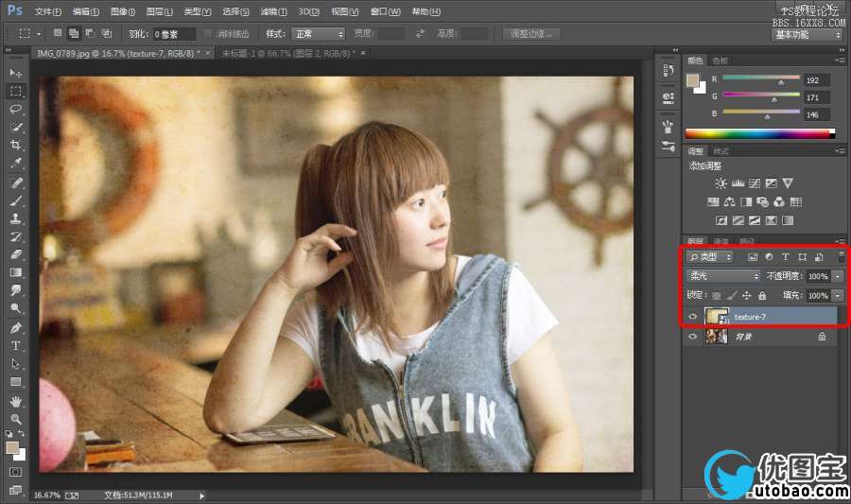Add a Curves adjustment
Screen dimensions: 851x504
[755, 183]
